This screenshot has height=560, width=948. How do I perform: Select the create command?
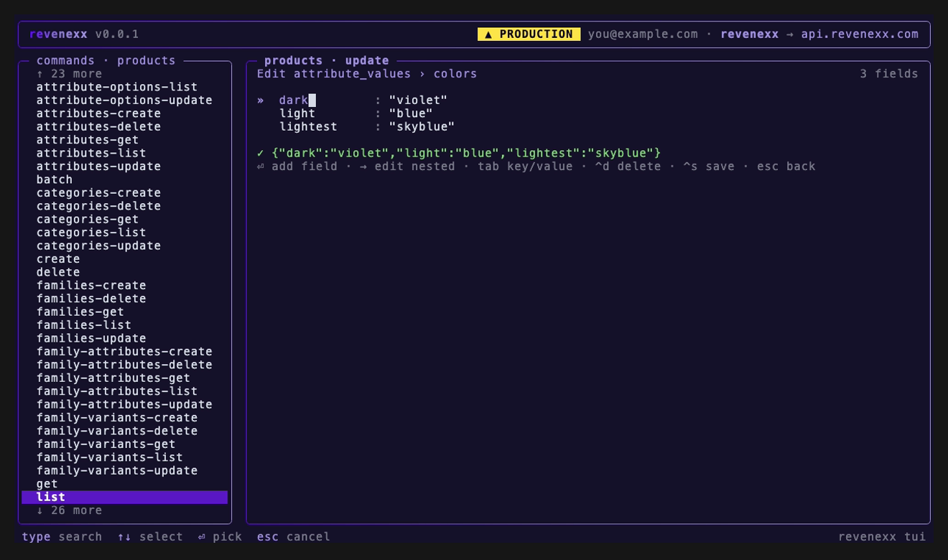click(x=58, y=259)
